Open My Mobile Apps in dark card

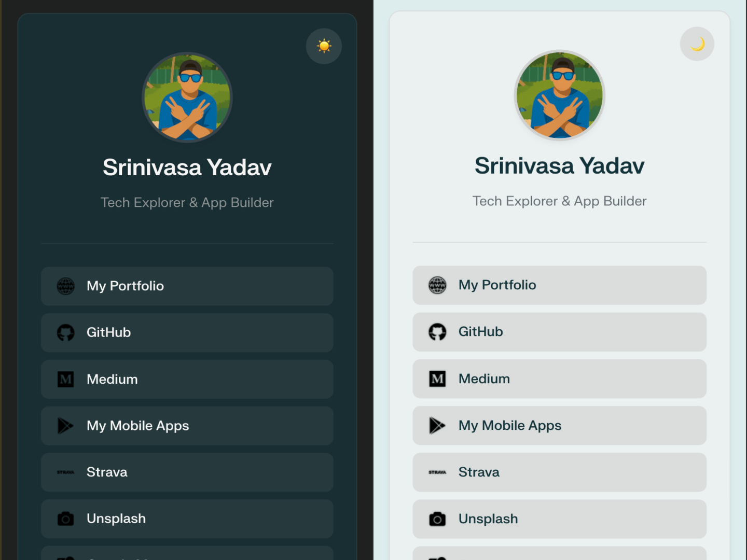[x=187, y=426]
